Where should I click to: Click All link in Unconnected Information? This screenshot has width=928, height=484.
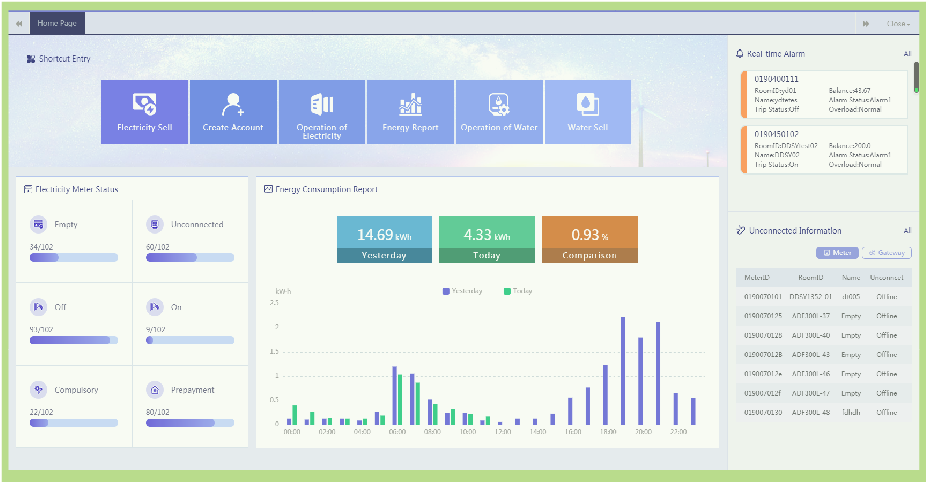click(907, 231)
